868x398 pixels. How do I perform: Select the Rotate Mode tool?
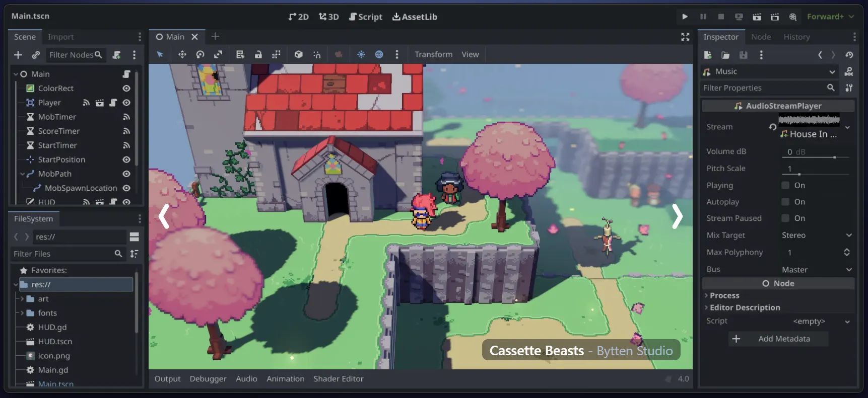200,54
